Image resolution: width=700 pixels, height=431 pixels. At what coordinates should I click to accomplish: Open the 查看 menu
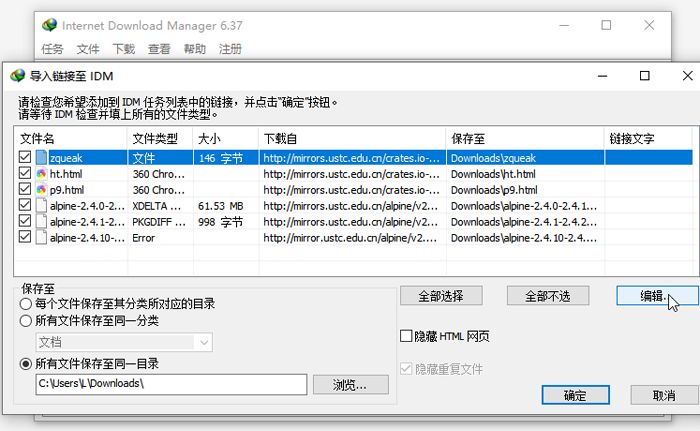pyautogui.click(x=159, y=49)
